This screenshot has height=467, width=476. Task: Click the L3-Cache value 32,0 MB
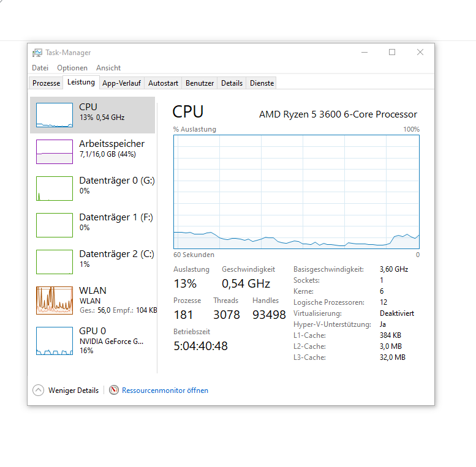[392, 357]
